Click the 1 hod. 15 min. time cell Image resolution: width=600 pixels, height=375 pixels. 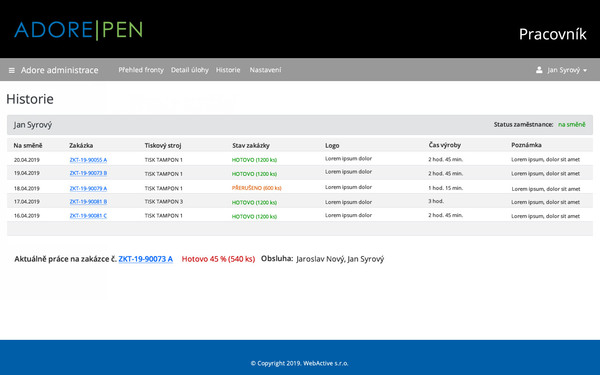[x=445, y=188]
